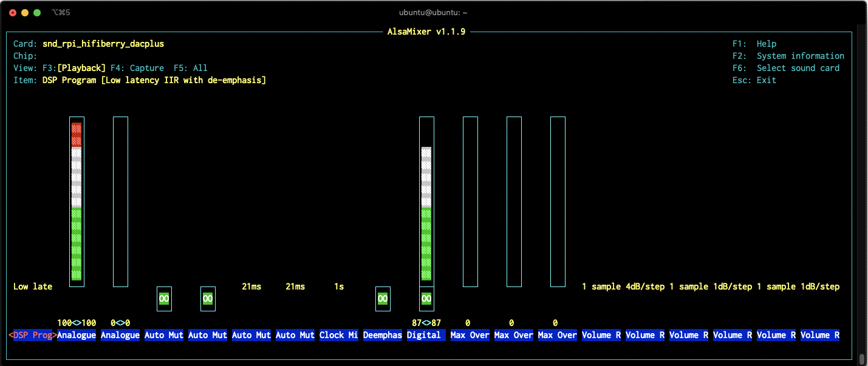Toggle the leftmost Auto Mute OO box
Screen dimensions: 868x366
[x=164, y=299]
